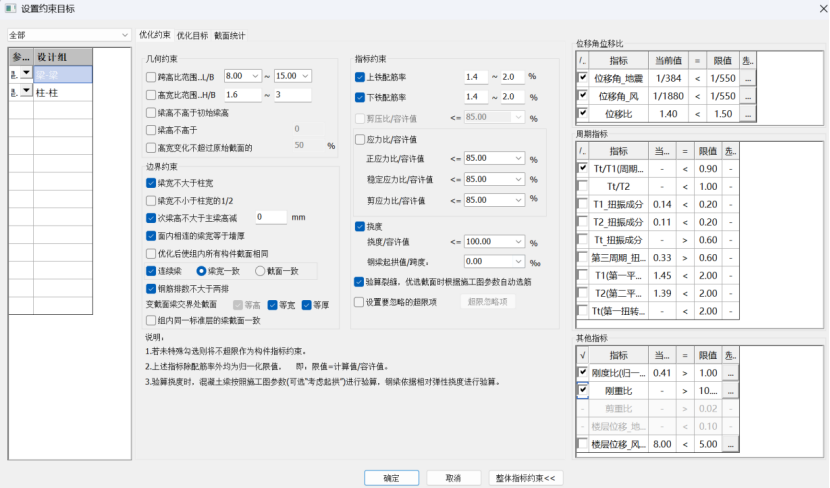Click the ellipsis button for 刚重比 row

click(x=729, y=391)
